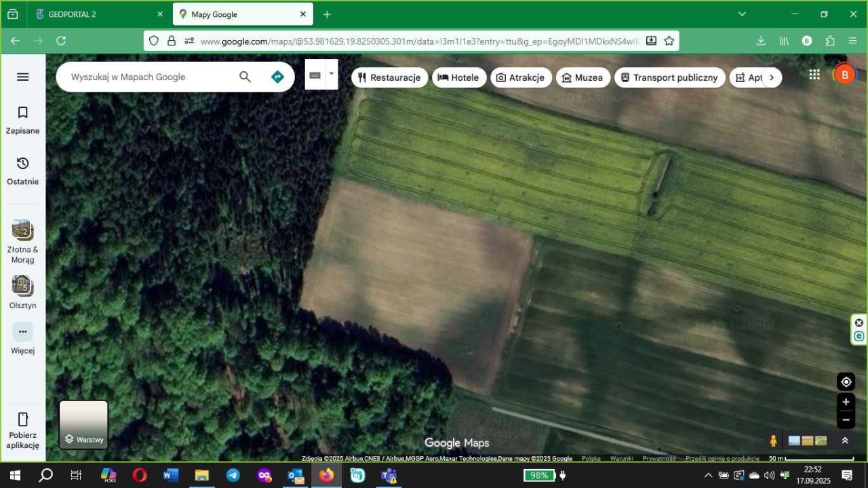Screen dimensions: 868x488
Task: Expand keyboard input tools dropdown arrow
Action: coord(332,73)
